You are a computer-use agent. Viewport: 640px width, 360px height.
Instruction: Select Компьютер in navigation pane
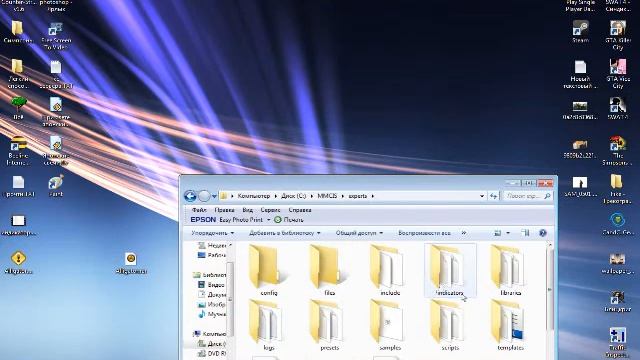tap(209, 333)
